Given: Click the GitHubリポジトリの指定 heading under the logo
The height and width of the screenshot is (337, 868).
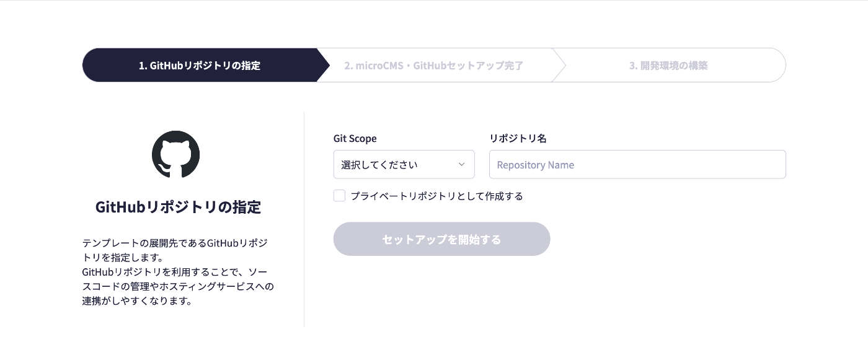Looking at the screenshot, I should (178, 207).
